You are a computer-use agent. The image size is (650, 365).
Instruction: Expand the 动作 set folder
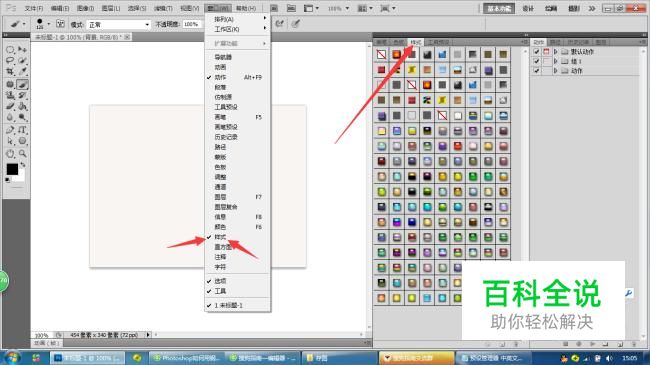[x=555, y=71]
